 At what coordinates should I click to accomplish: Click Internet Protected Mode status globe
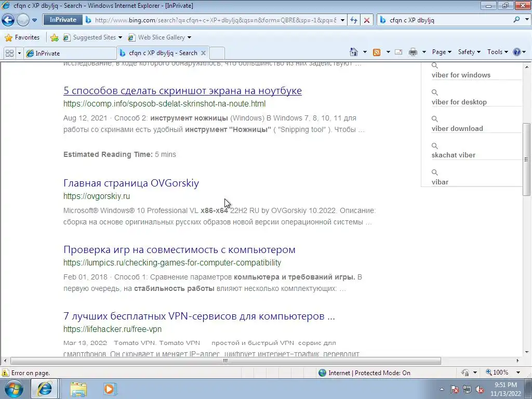click(322, 373)
